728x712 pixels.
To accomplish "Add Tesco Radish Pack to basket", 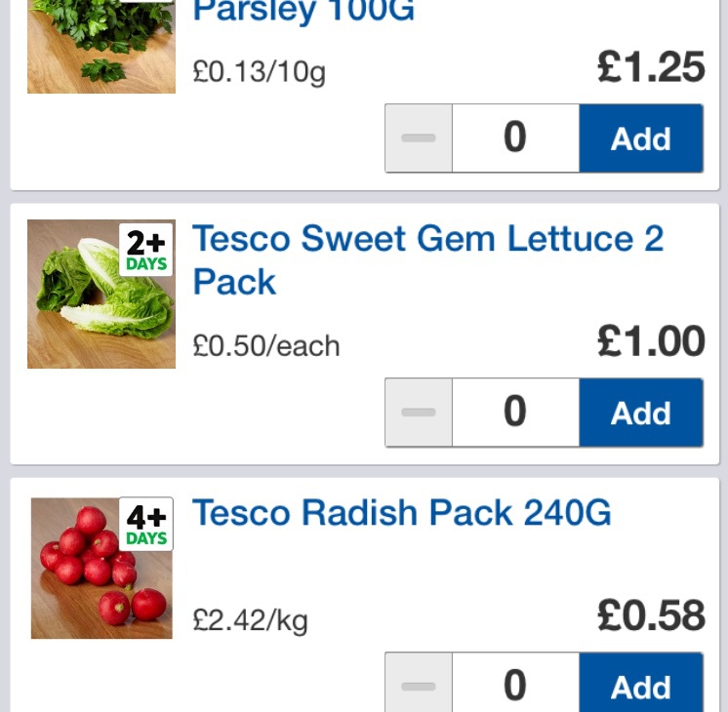I will 640,686.
